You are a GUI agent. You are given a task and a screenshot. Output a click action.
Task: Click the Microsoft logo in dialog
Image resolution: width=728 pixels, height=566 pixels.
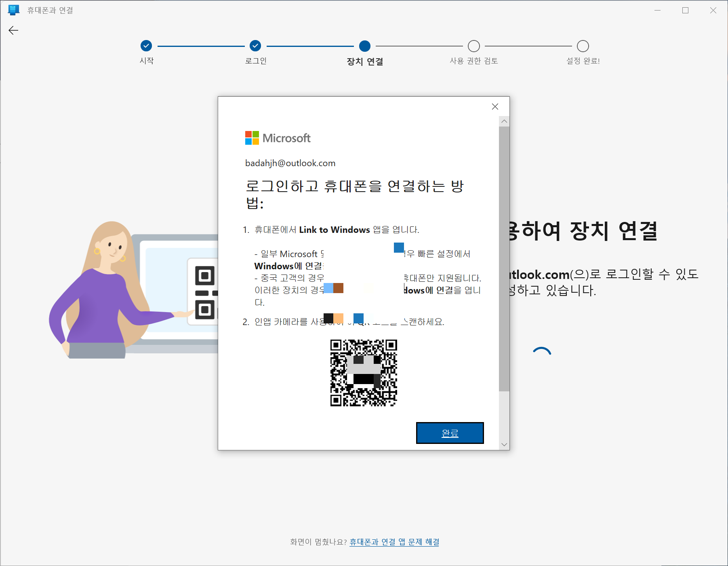[278, 138]
